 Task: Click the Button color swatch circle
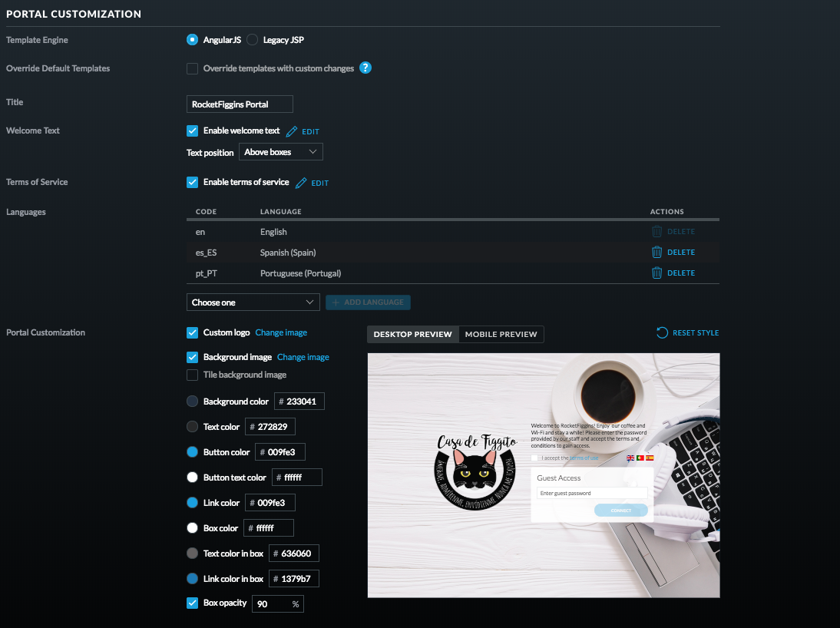click(x=192, y=451)
